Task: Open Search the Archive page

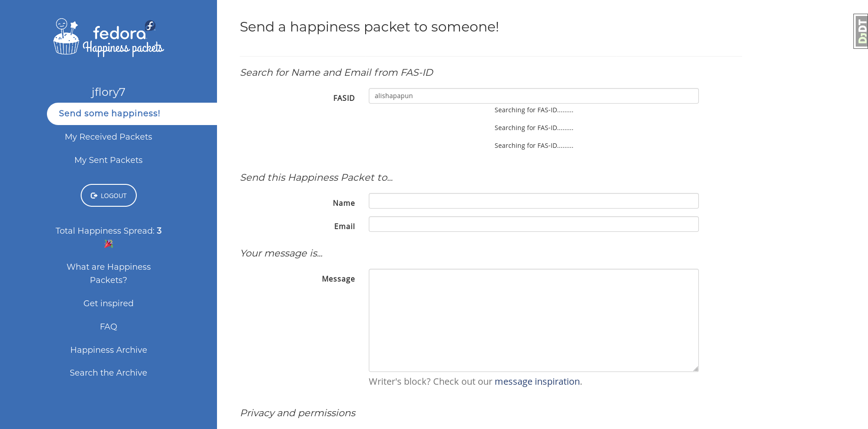Action: click(x=108, y=373)
